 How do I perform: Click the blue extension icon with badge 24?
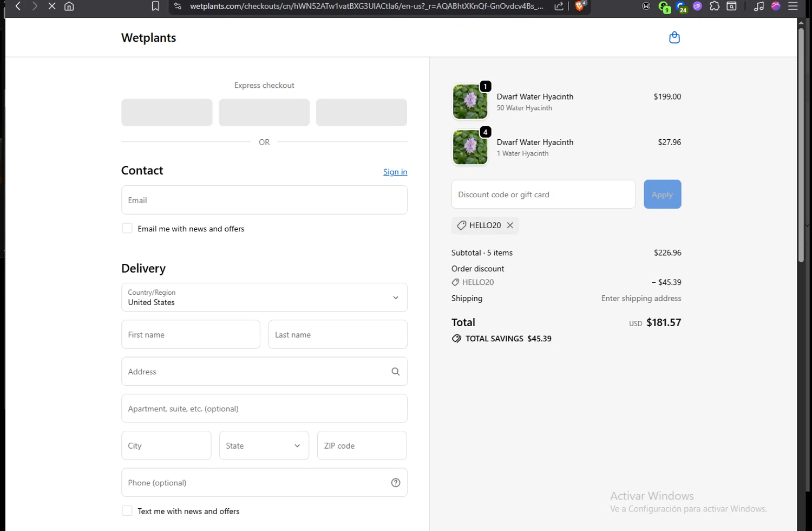tap(681, 7)
